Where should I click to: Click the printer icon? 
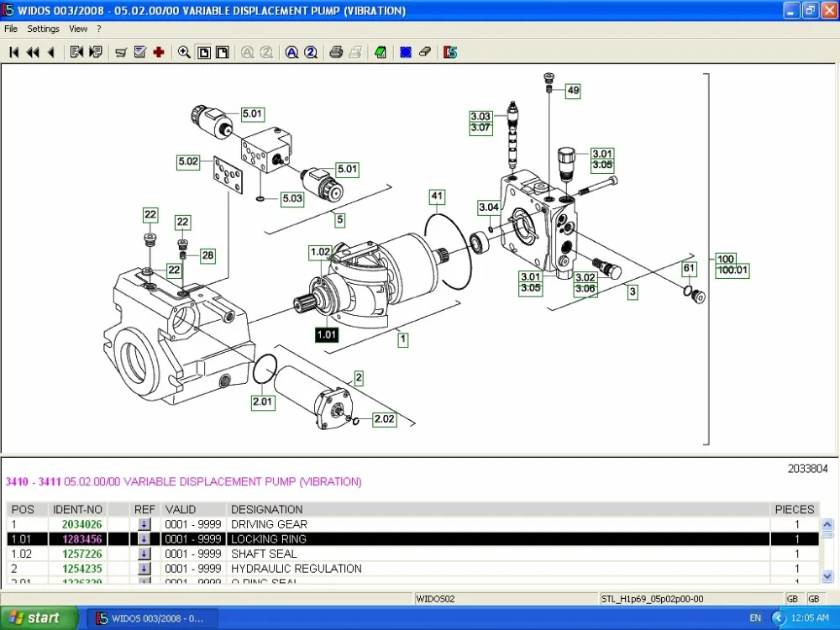click(x=337, y=52)
